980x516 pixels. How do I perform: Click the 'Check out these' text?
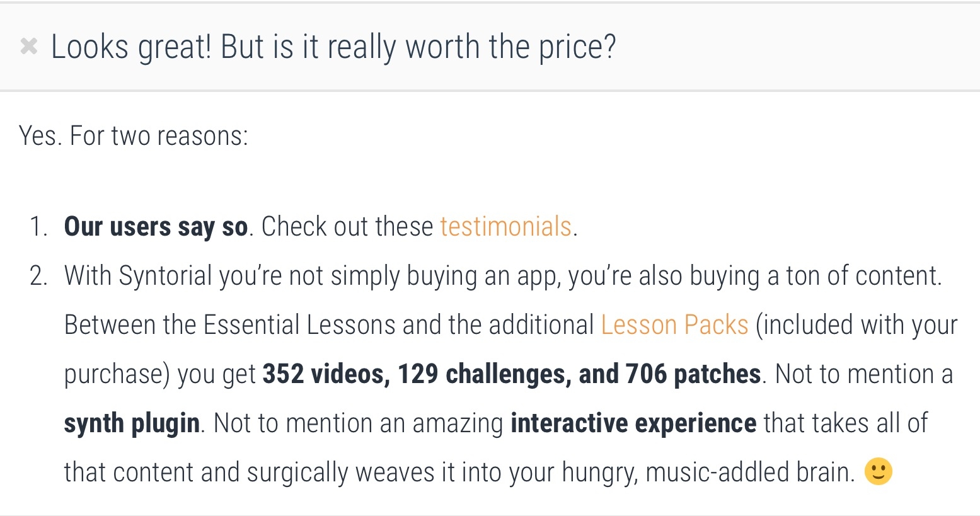click(x=347, y=227)
